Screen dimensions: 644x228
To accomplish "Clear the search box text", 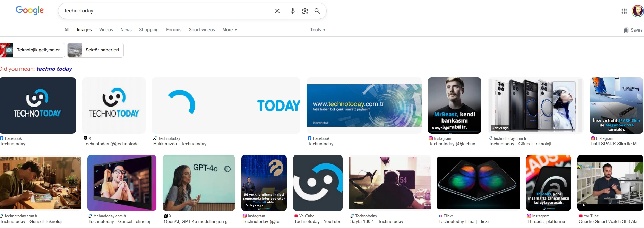I will pos(277,11).
